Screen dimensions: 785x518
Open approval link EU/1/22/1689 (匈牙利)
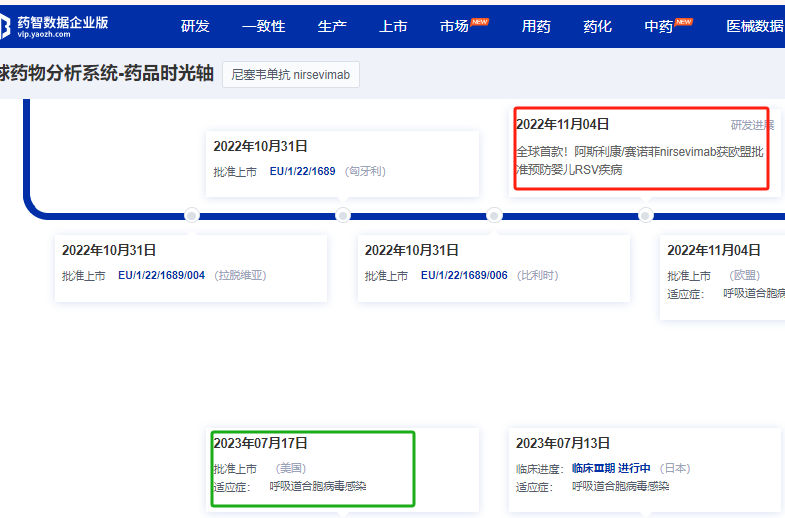click(x=302, y=171)
